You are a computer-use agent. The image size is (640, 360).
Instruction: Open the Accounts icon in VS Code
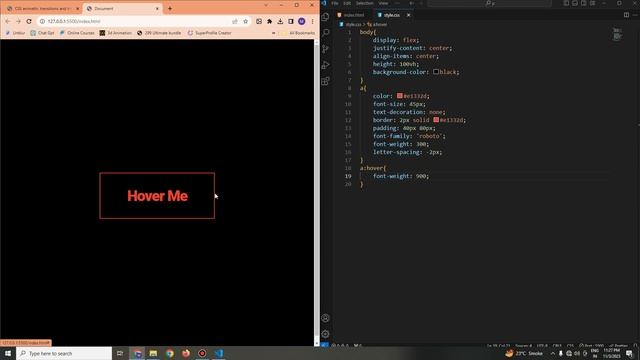[x=325, y=318]
